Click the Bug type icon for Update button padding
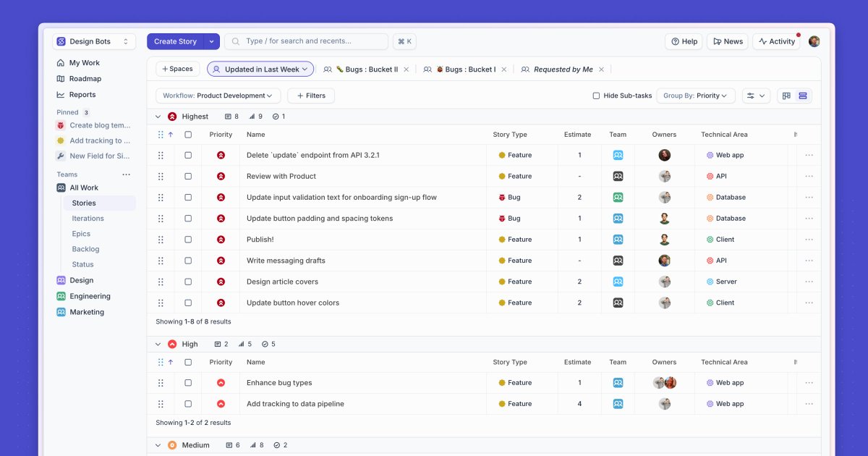Viewport: 868px width, 456px height. coord(501,219)
